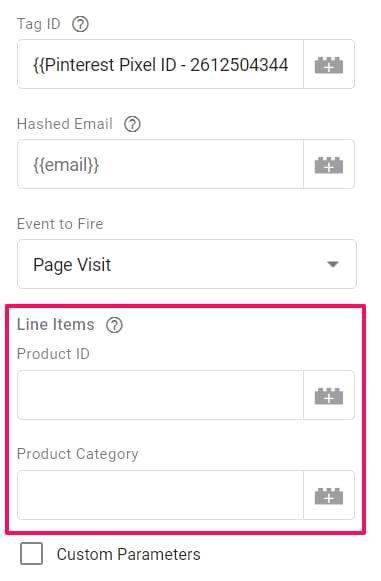Viewport: 381px width, 581px height.
Task: View the Line Items help question mark
Action: tap(114, 325)
